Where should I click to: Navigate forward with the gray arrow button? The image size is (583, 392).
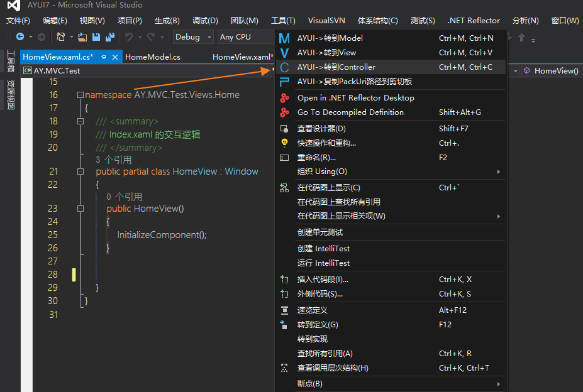(x=42, y=37)
